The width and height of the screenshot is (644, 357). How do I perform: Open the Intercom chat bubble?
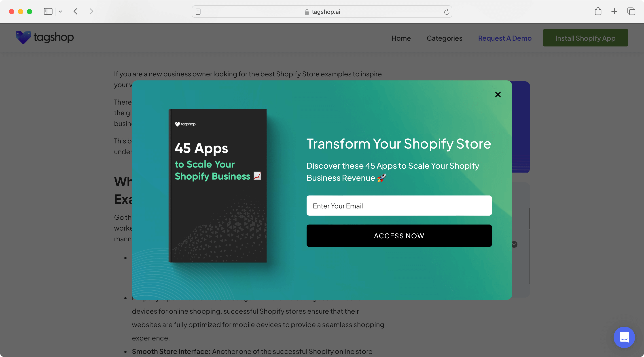(x=624, y=337)
